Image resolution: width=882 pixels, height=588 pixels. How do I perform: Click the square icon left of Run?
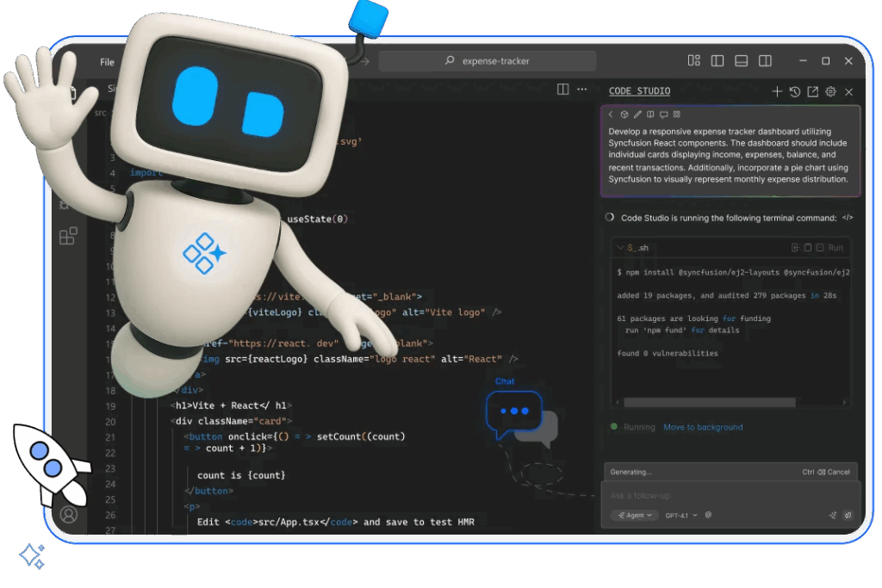point(820,247)
